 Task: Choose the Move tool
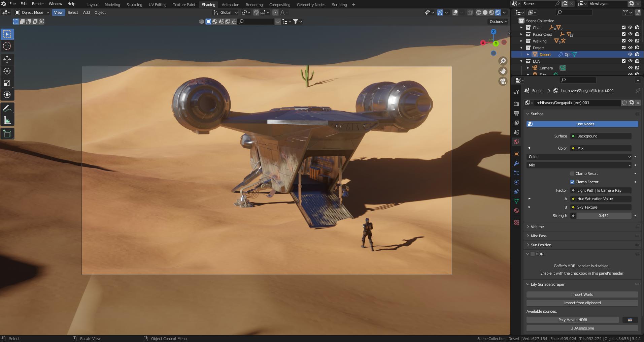point(7,59)
